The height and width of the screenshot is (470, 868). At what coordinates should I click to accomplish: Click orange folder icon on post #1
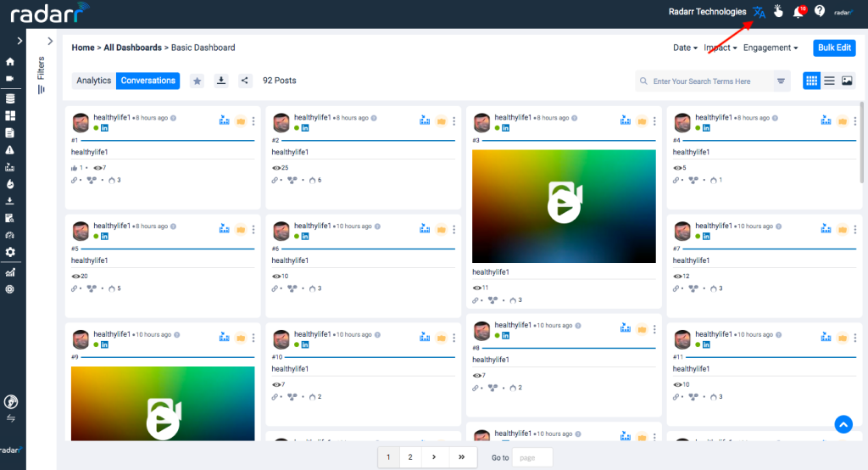click(x=241, y=121)
